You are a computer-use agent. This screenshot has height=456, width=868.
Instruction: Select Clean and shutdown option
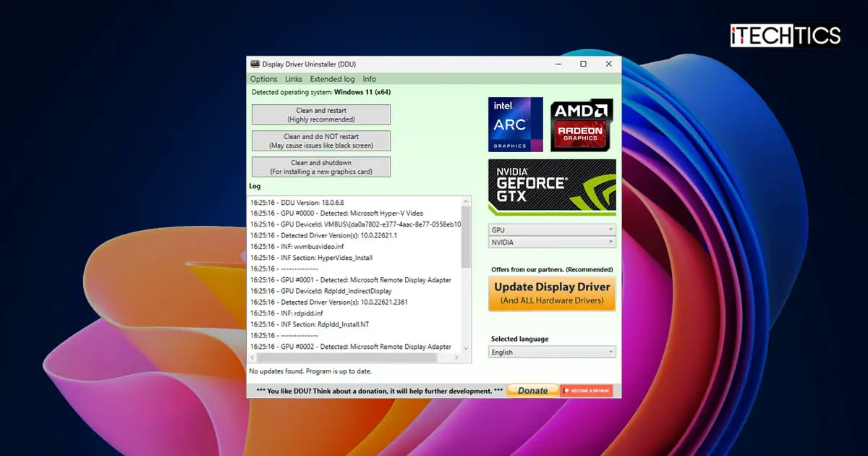pyautogui.click(x=320, y=166)
